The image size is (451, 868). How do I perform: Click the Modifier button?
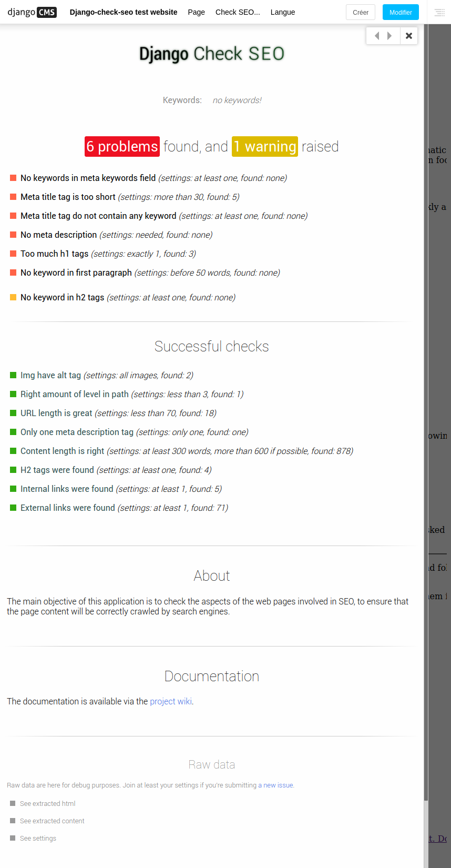click(400, 12)
